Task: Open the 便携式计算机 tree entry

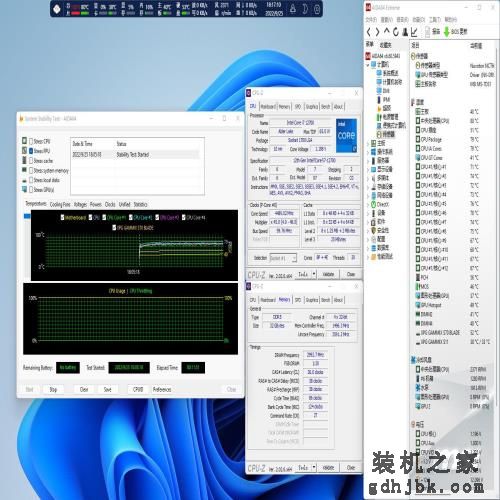Action: pyautogui.click(x=394, y=125)
